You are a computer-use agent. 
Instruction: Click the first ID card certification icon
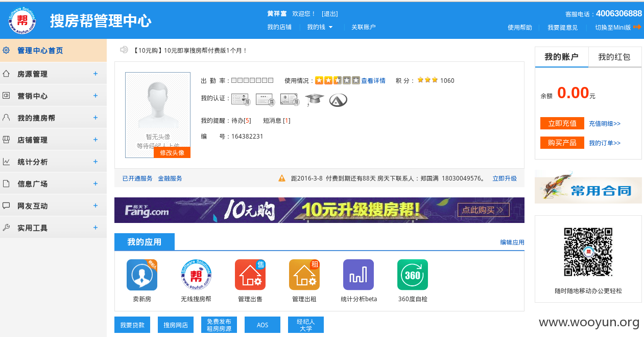tap(240, 100)
